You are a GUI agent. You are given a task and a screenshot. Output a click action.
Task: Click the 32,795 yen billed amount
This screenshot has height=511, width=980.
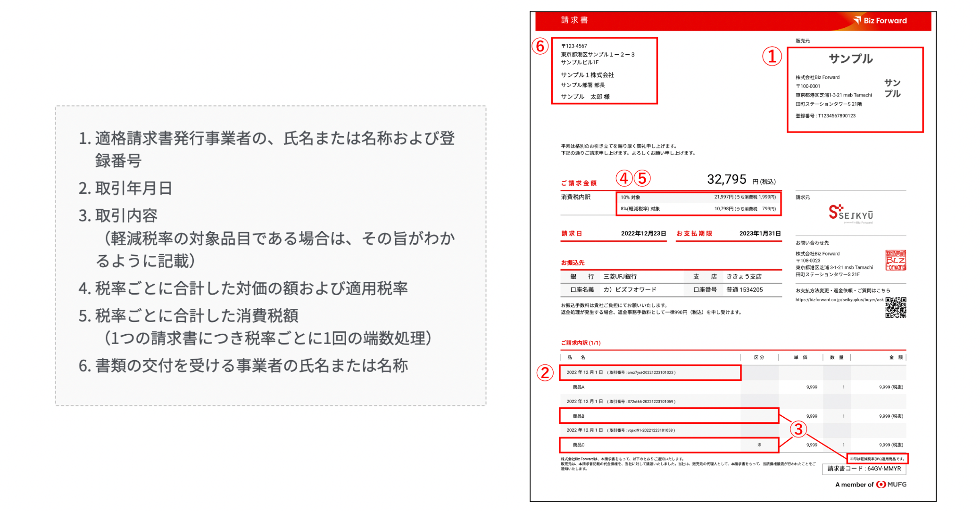[x=726, y=180]
